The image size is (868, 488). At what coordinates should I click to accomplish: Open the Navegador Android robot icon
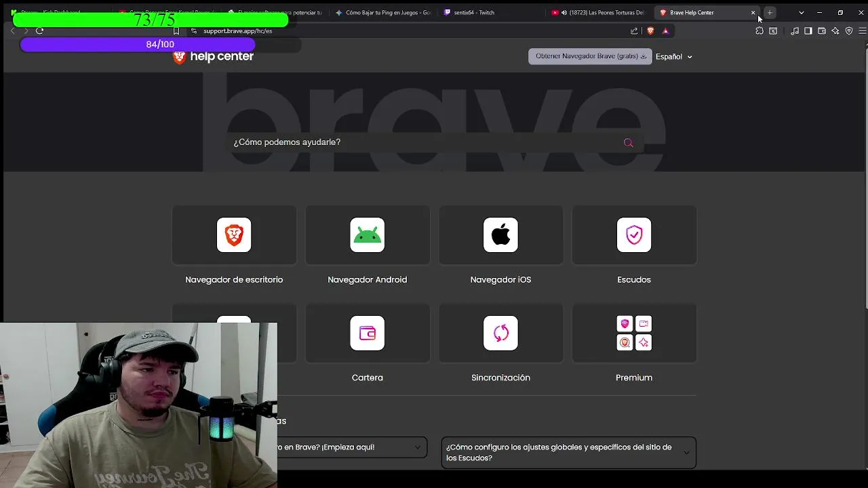[368, 235]
